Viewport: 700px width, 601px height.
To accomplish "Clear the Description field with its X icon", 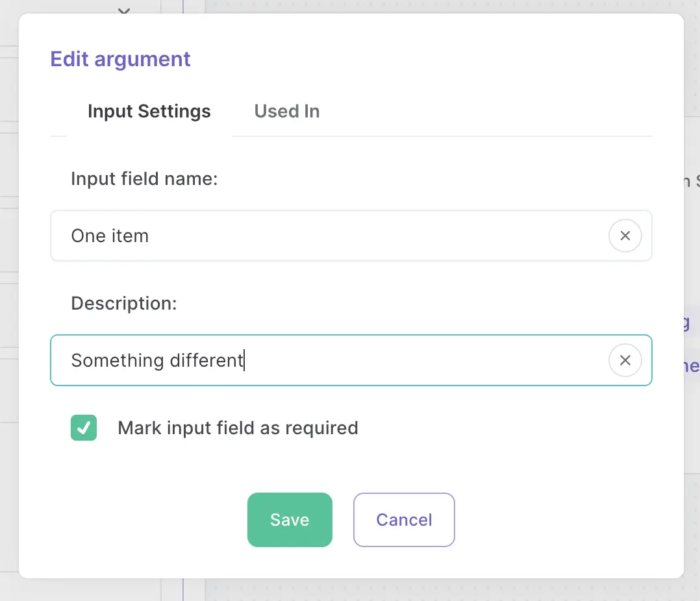I will (625, 360).
